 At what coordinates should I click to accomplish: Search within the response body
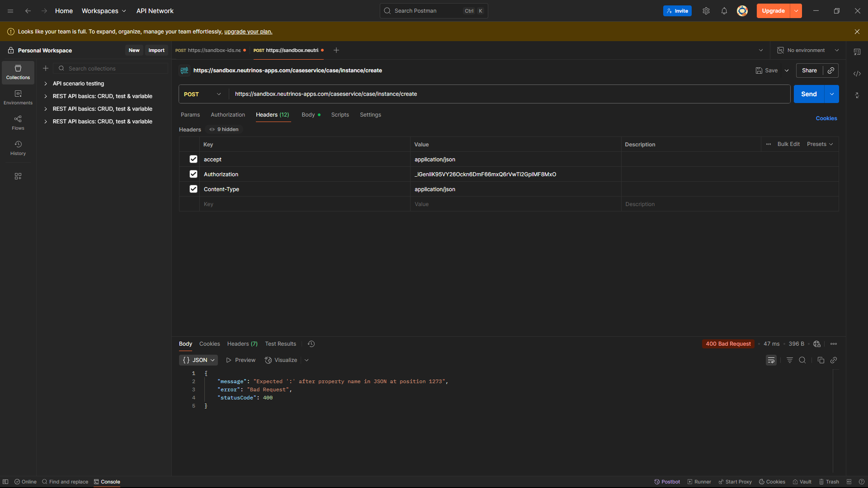802,360
